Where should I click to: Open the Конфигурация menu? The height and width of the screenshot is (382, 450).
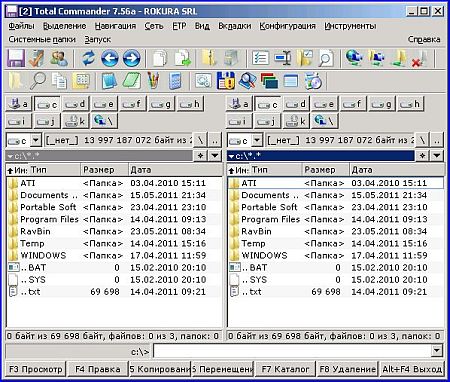click(287, 26)
